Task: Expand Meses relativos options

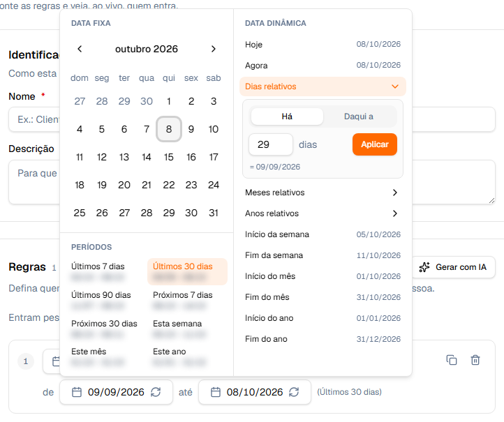Action: 323,193
